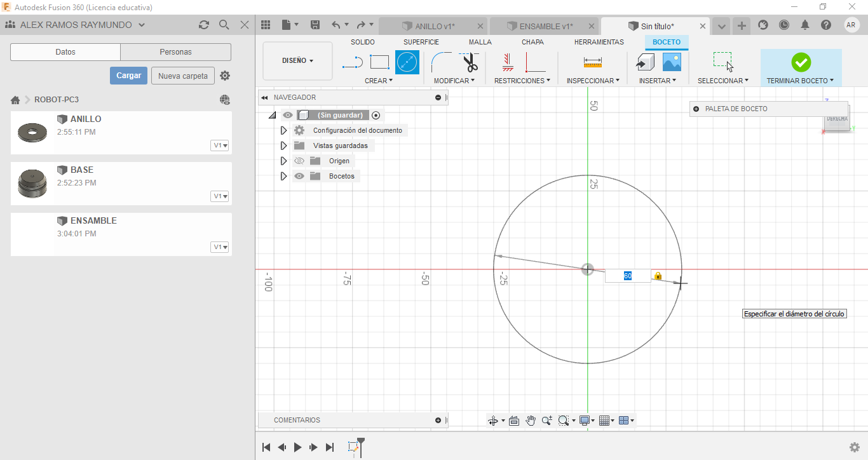868x460 pixels.
Task: Click the timeline play button
Action: tap(297, 447)
